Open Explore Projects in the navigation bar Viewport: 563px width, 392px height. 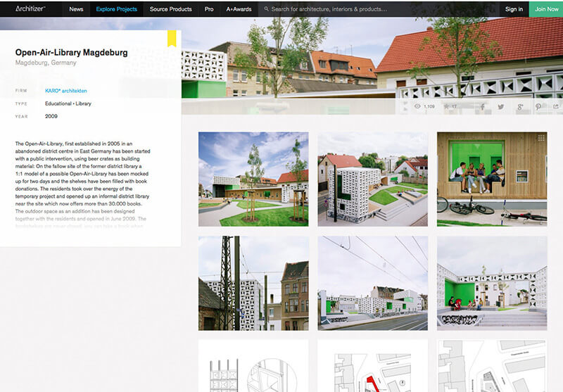click(x=116, y=9)
